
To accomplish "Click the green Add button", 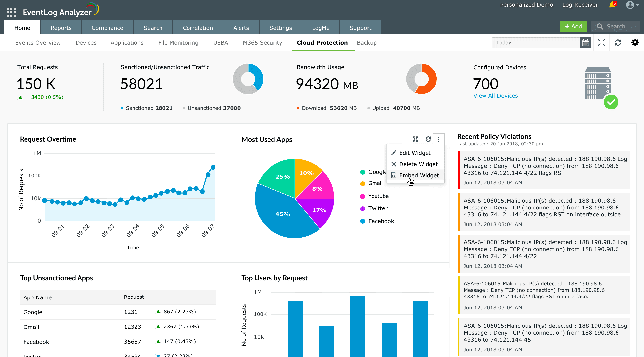I will click(x=573, y=26).
